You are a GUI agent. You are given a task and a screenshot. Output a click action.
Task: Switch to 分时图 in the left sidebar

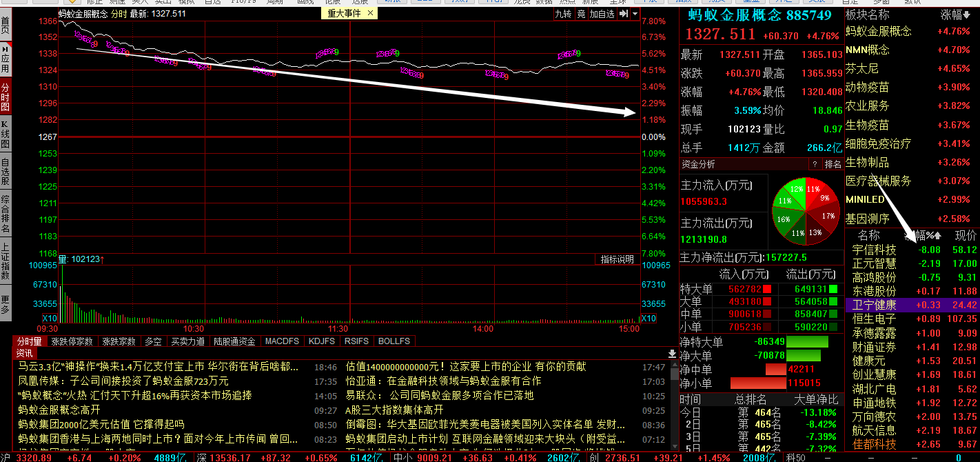point(6,97)
